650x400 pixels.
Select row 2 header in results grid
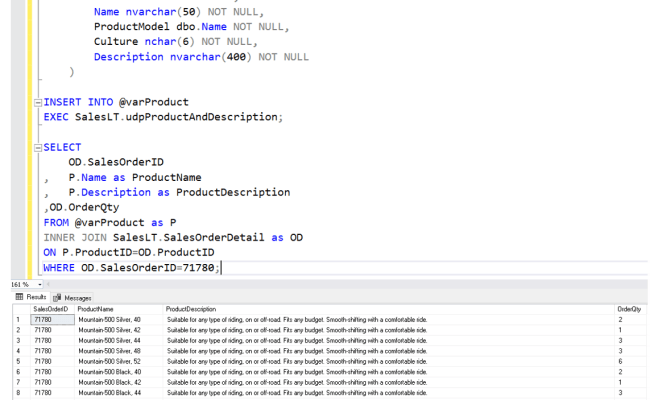[22, 330]
